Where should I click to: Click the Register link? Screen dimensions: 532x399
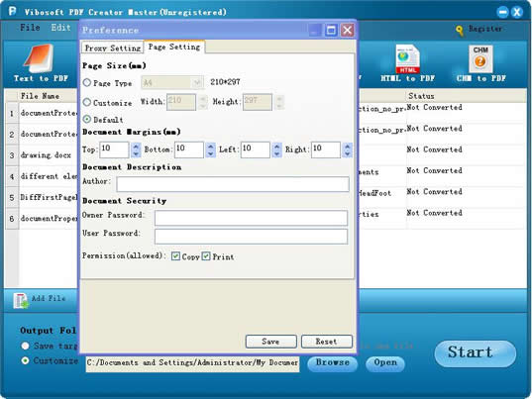[485, 29]
